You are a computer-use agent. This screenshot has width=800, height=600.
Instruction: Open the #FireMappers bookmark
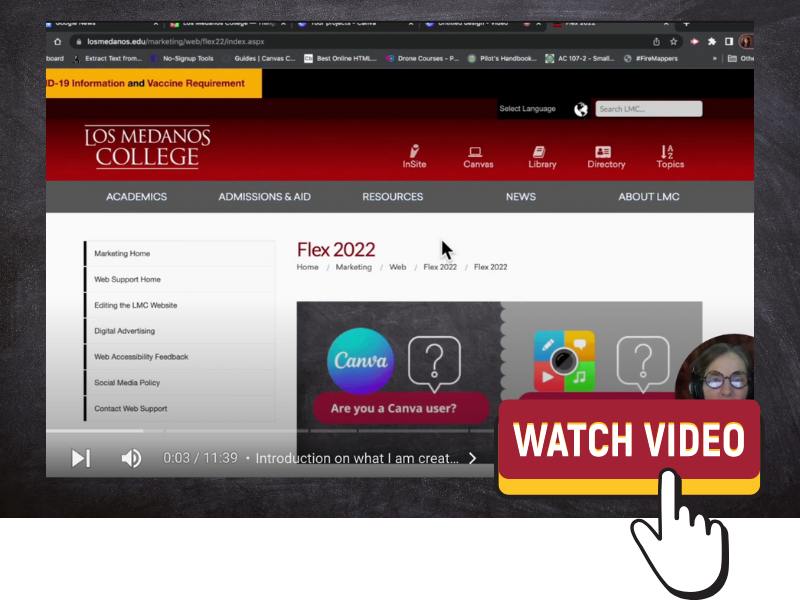tap(651, 59)
